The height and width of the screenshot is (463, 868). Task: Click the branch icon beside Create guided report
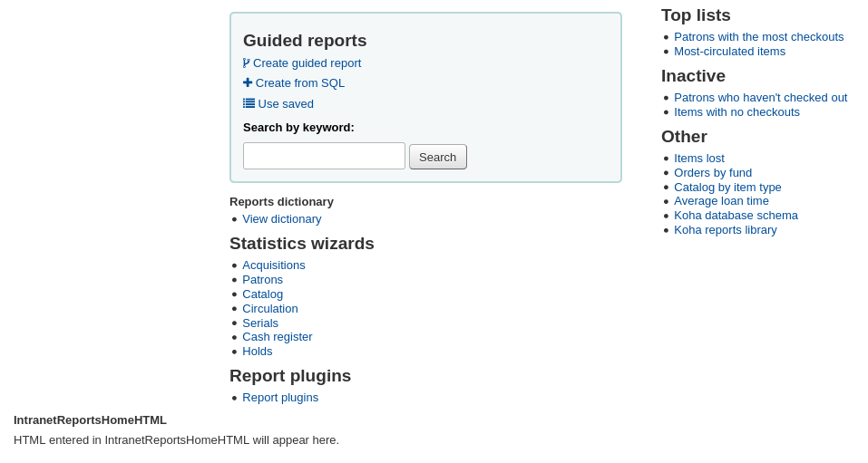point(247,63)
